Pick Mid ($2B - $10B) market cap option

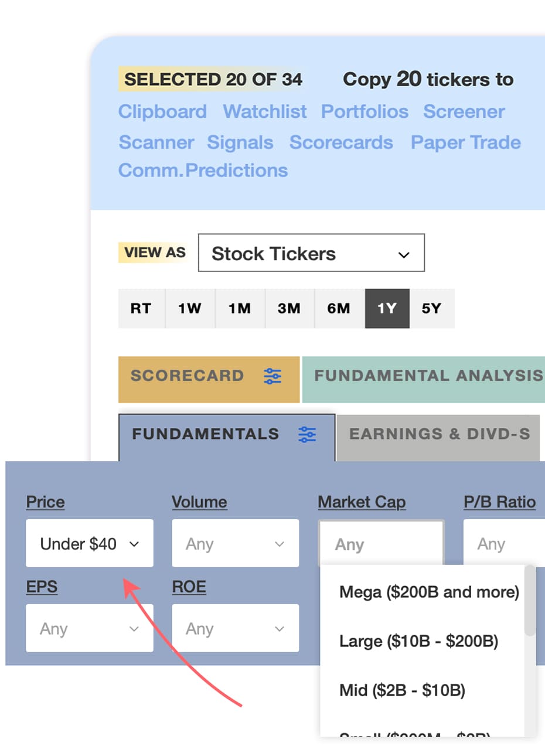click(x=402, y=690)
